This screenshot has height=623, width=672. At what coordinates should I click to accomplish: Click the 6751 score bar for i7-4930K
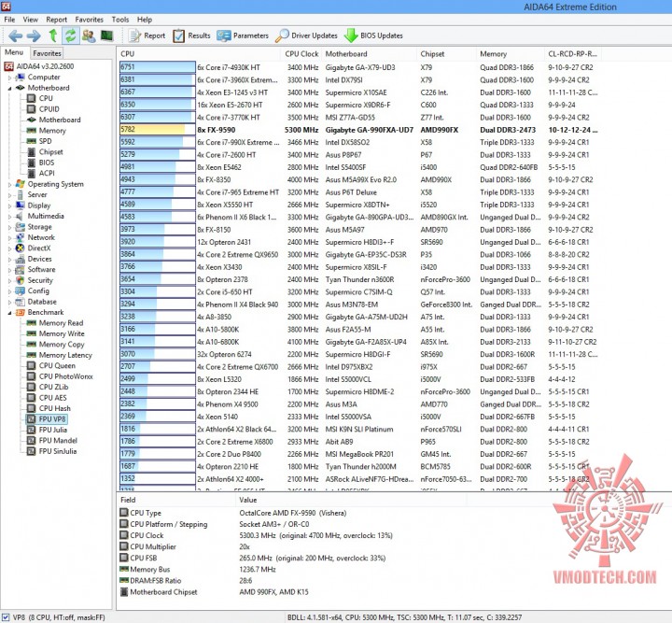click(x=158, y=67)
